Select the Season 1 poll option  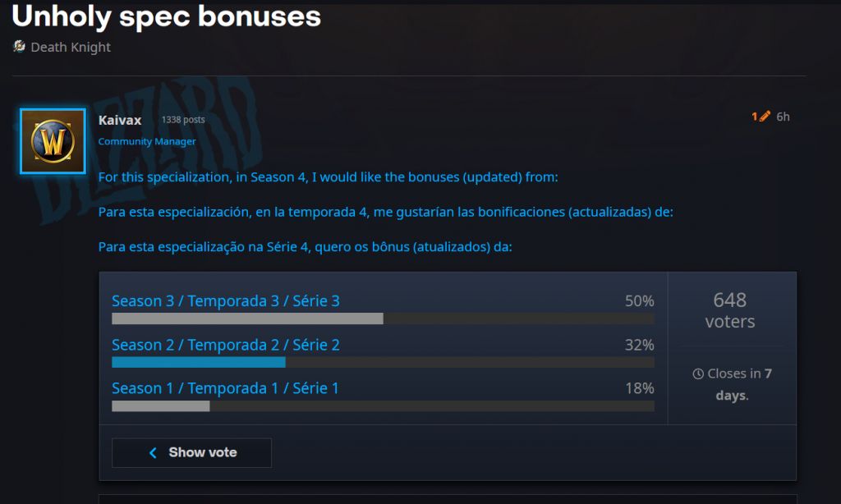pos(225,388)
